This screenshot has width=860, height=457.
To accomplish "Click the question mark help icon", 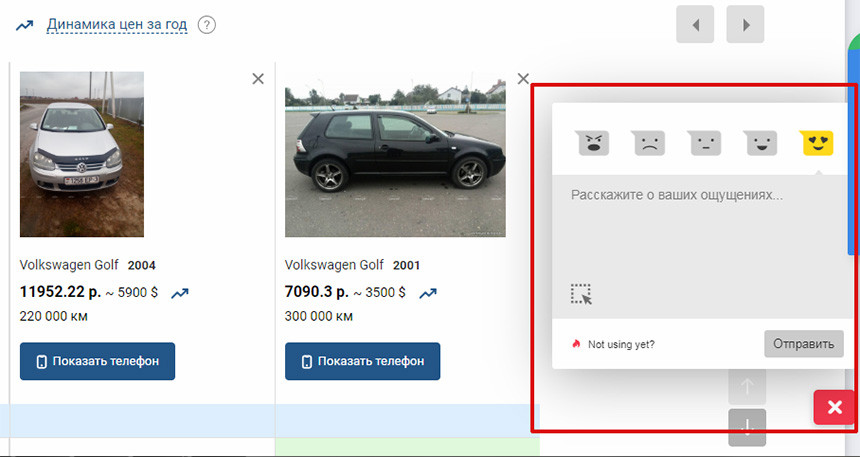I will click(x=207, y=25).
